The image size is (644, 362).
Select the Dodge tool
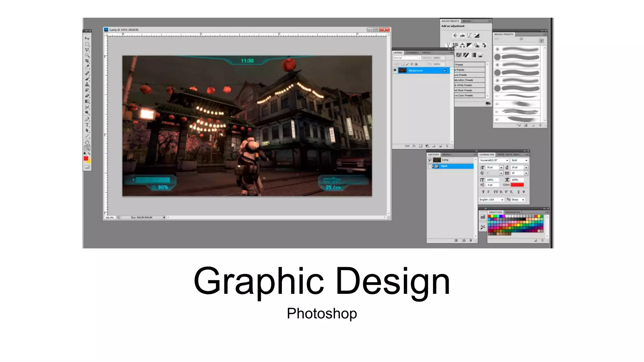[x=87, y=113]
